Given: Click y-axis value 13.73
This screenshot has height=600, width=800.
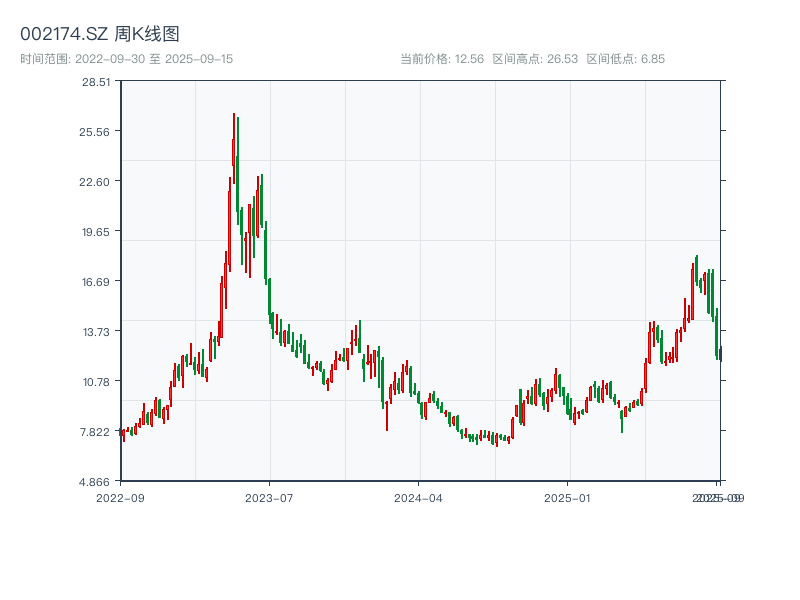Looking at the screenshot, I should point(96,332).
